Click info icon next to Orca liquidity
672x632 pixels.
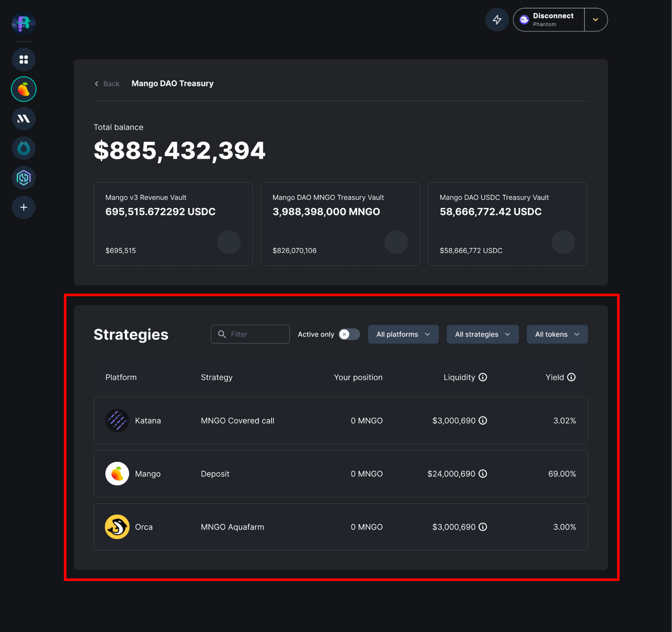coord(483,527)
